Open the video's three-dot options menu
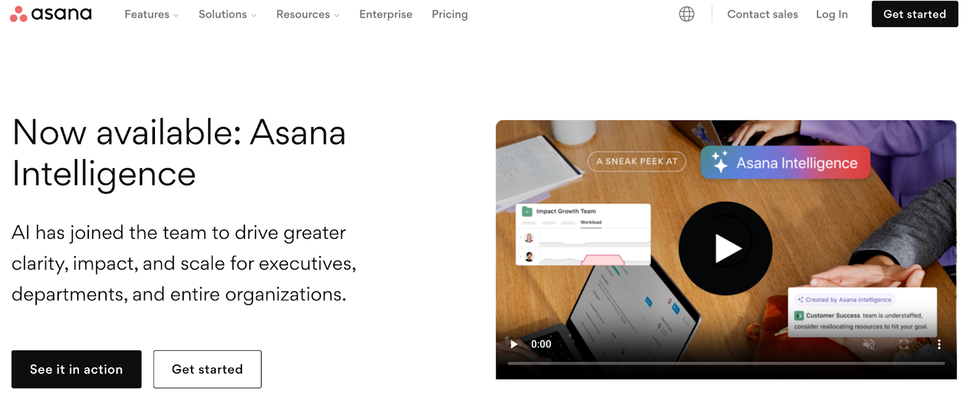The image size is (980, 401). click(x=939, y=344)
